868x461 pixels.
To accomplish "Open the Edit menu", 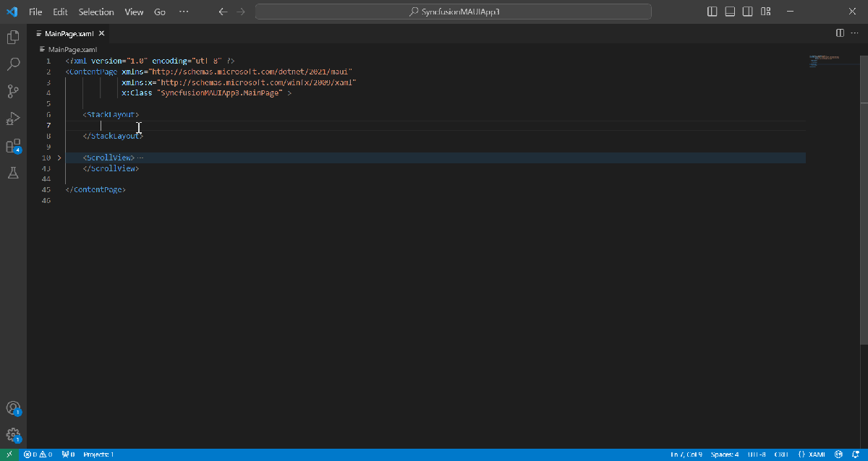I will 60,12.
